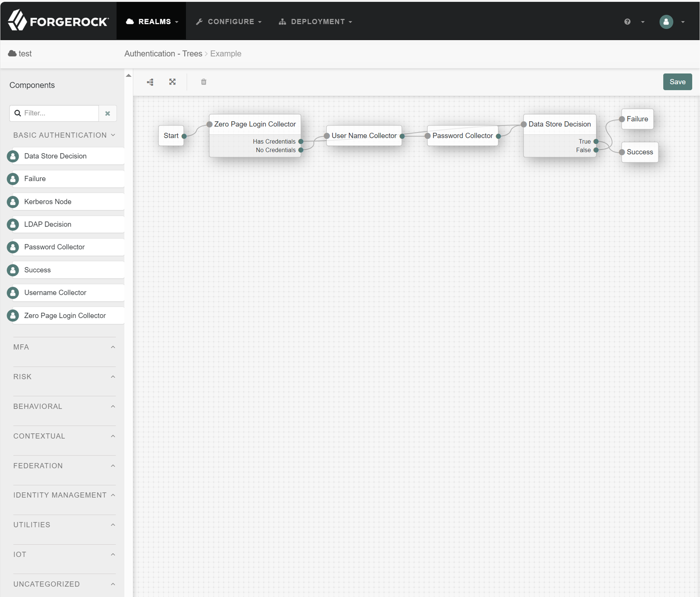The height and width of the screenshot is (597, 700).
Task: Expand the Federation category
Action: [64, 466]
